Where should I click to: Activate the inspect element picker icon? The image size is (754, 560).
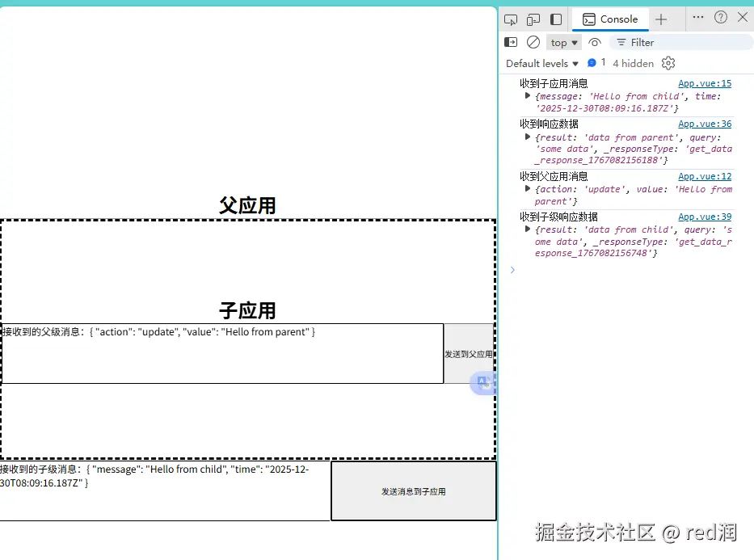click(x=510, y=19)
